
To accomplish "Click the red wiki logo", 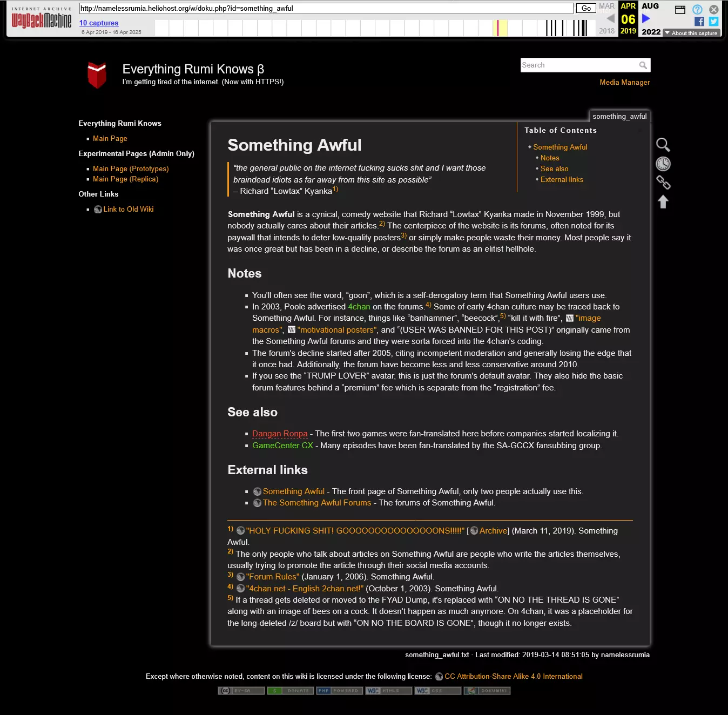I will click(97, 75).
